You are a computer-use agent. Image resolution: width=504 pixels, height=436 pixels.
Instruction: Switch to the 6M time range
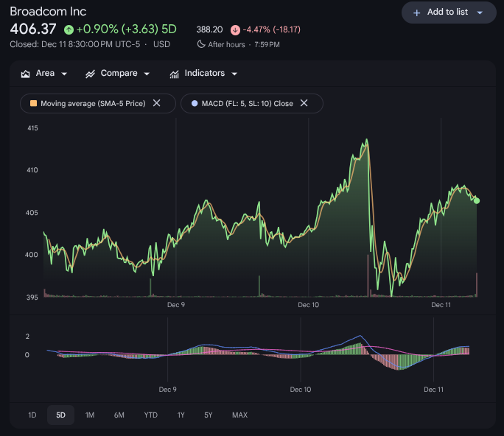[x=119, y=415]
